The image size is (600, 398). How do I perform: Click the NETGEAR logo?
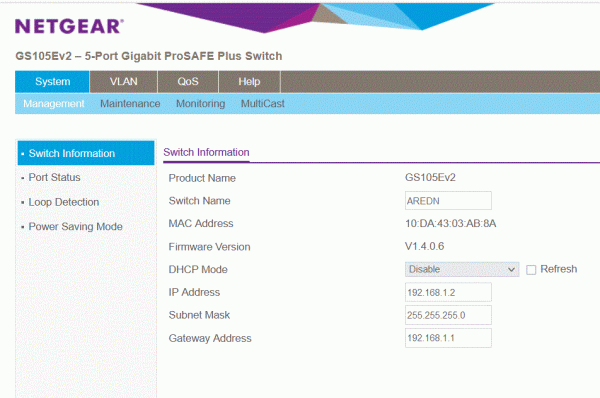click(69, 26)
